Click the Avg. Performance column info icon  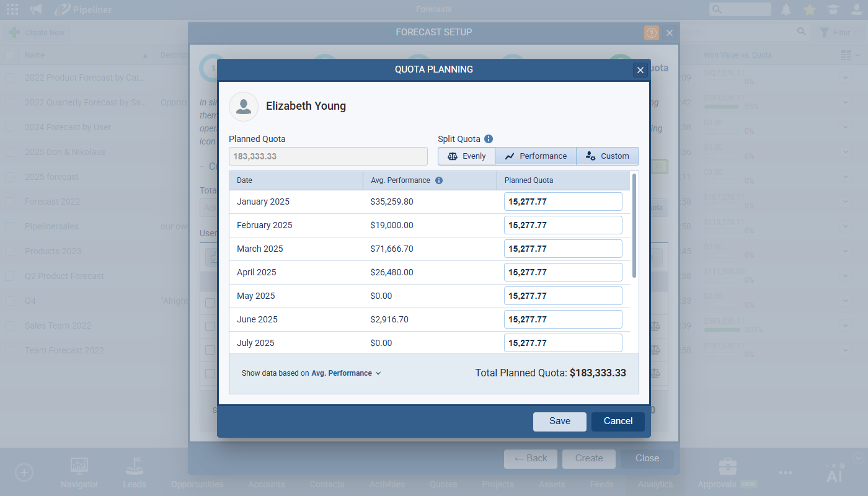[439, 180]
